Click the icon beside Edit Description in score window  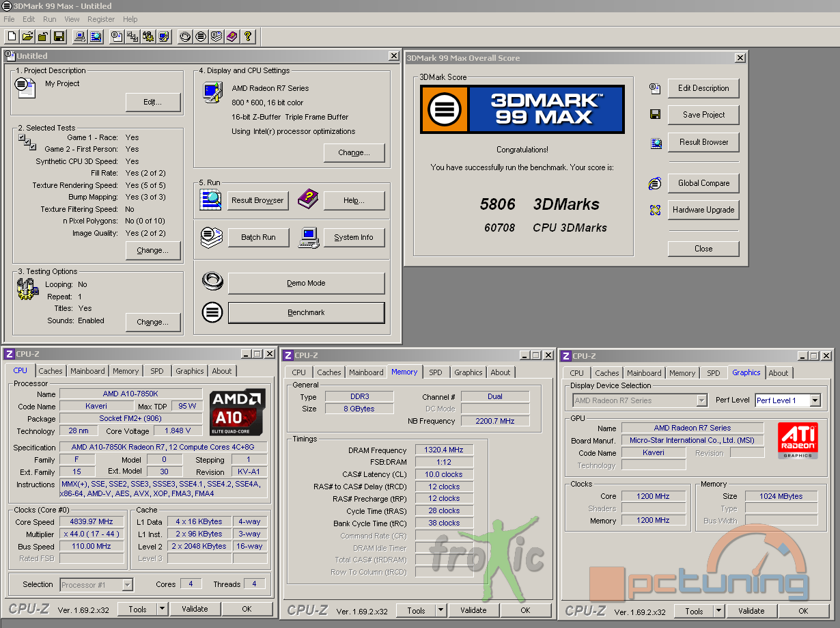655,88
